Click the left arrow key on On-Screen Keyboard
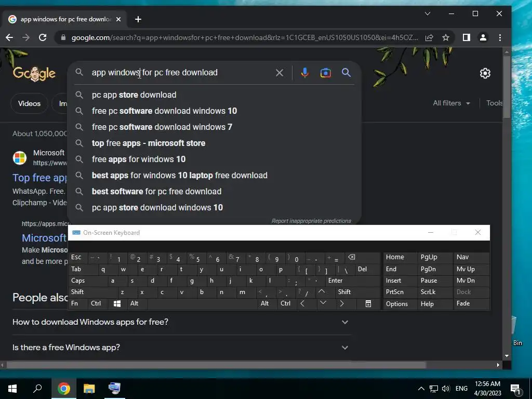The height and width of the screenshot is (399, 532). (x=303, y=303)
